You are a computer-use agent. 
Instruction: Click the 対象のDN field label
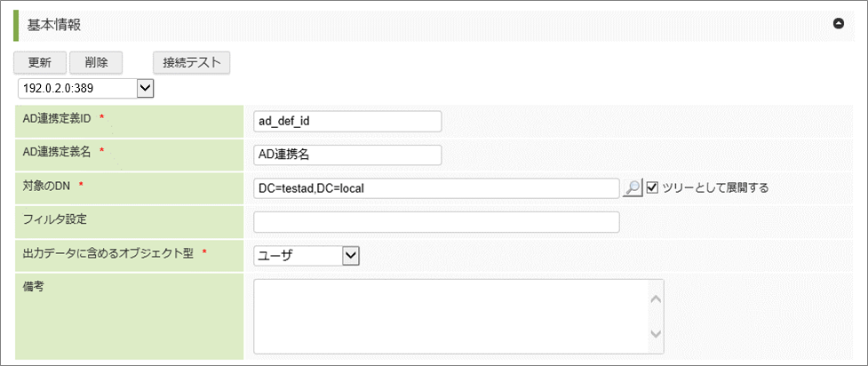(x=48, y=186)
